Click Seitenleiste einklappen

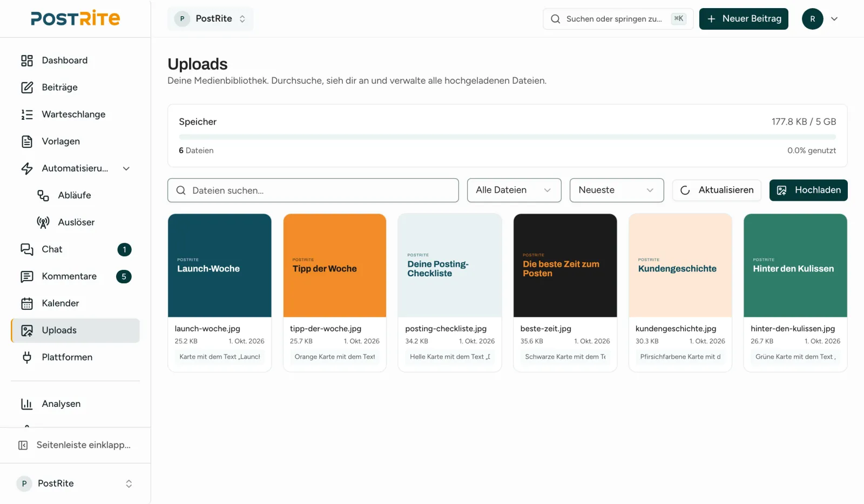click(75, 445)
